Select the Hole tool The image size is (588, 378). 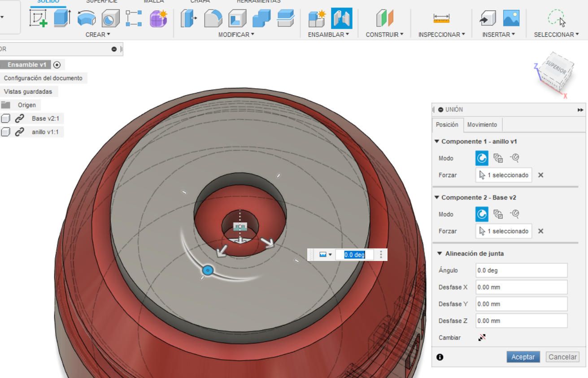click(110, 18)
